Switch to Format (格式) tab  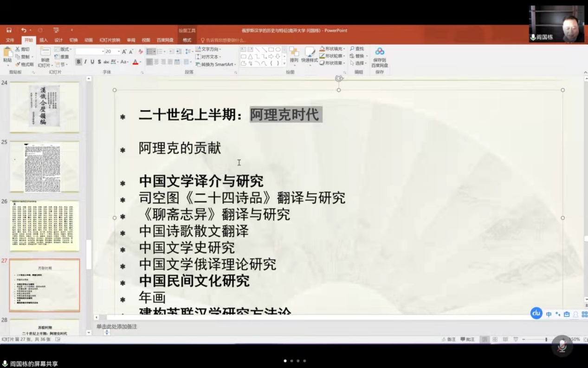click(187, 40)
